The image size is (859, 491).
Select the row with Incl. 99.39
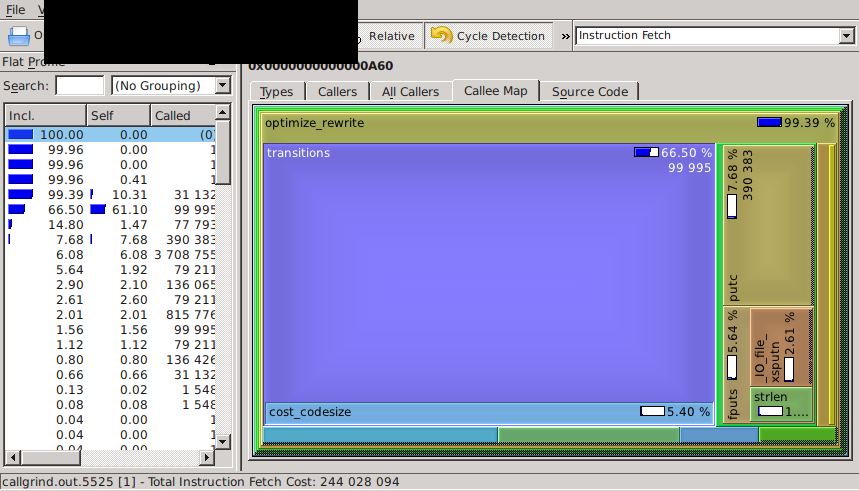coord(110,195)
